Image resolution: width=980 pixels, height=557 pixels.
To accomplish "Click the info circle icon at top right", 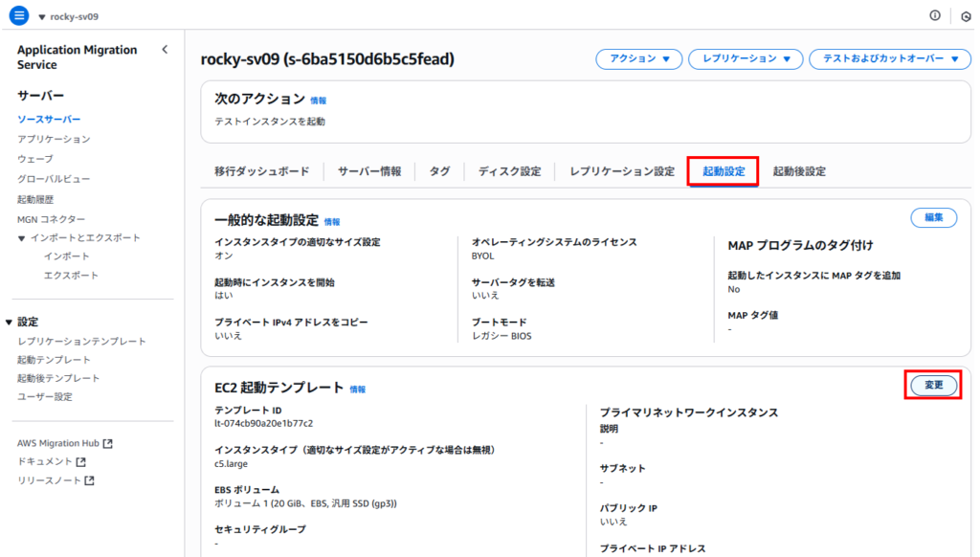I will [935, 15].
